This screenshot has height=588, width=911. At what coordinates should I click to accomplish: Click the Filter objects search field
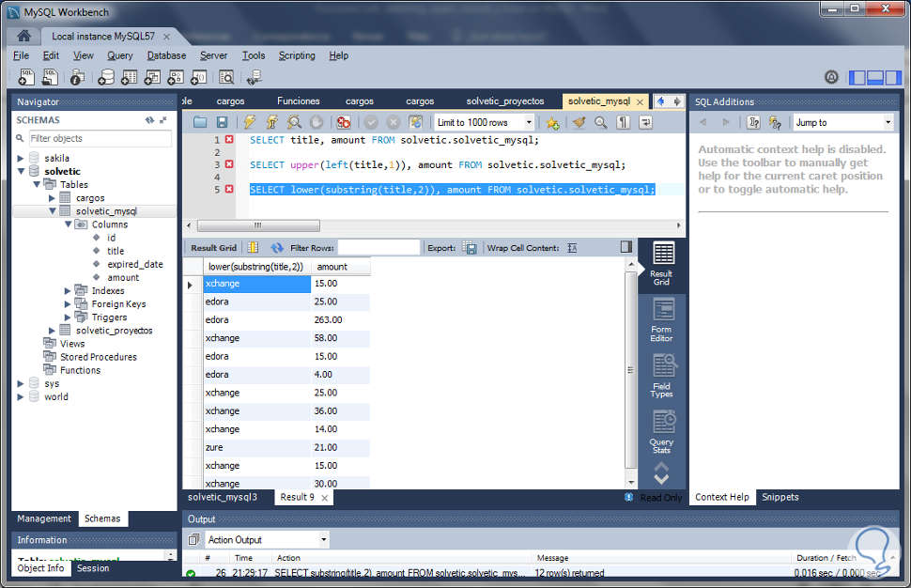100,138
